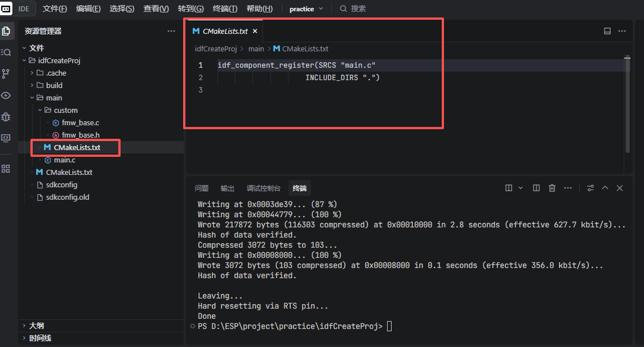Screen dimensions: 644x347
Task: Click the IDE logo icon in title bar
Action: [6, 8]
